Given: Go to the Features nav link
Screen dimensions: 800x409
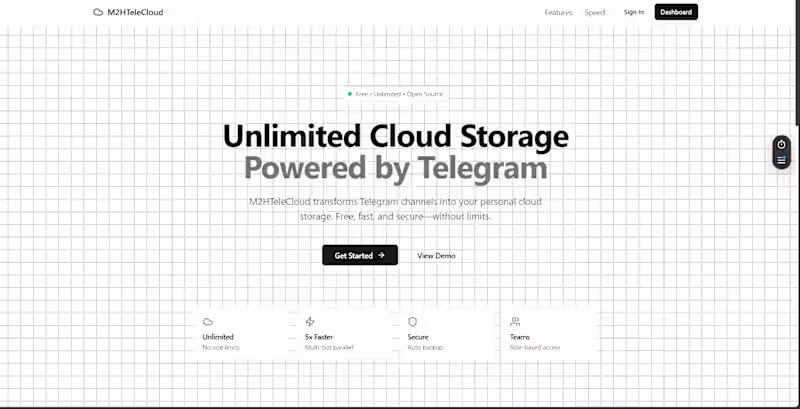Looking at the screenshot, I should pos(558,12).
